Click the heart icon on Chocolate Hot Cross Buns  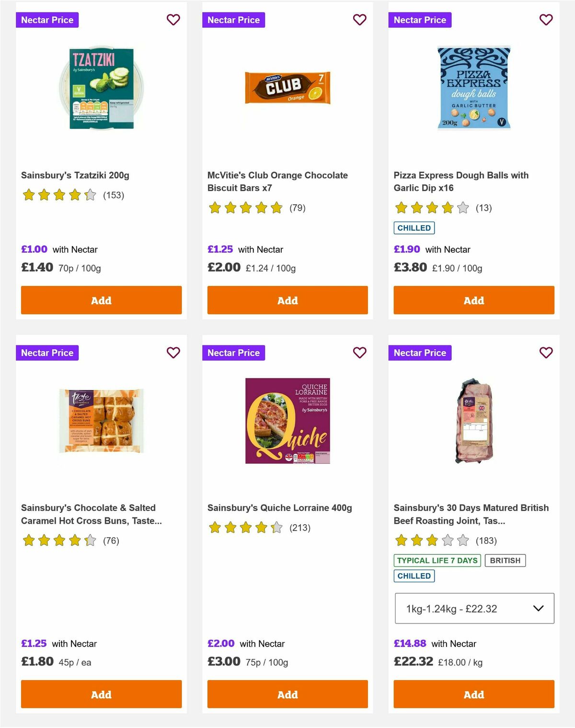[x=173, y=352]
